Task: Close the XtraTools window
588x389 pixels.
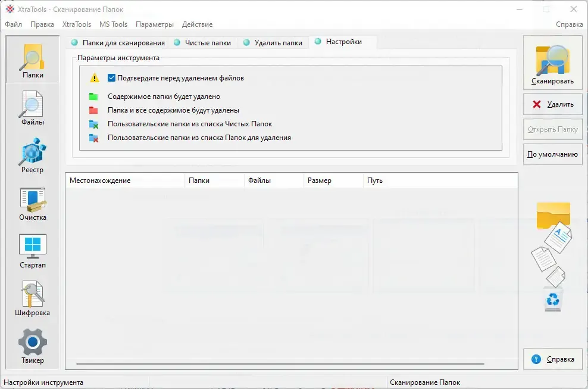Action: [573, 10]
